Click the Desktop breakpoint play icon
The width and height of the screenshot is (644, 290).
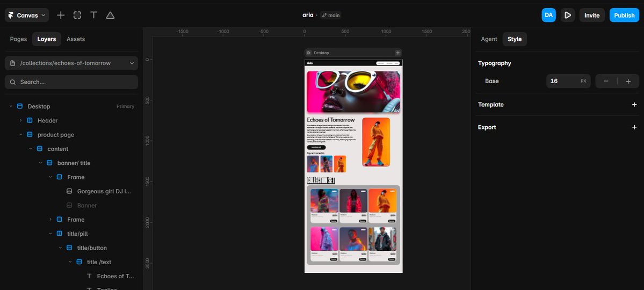tap(309, 53)
